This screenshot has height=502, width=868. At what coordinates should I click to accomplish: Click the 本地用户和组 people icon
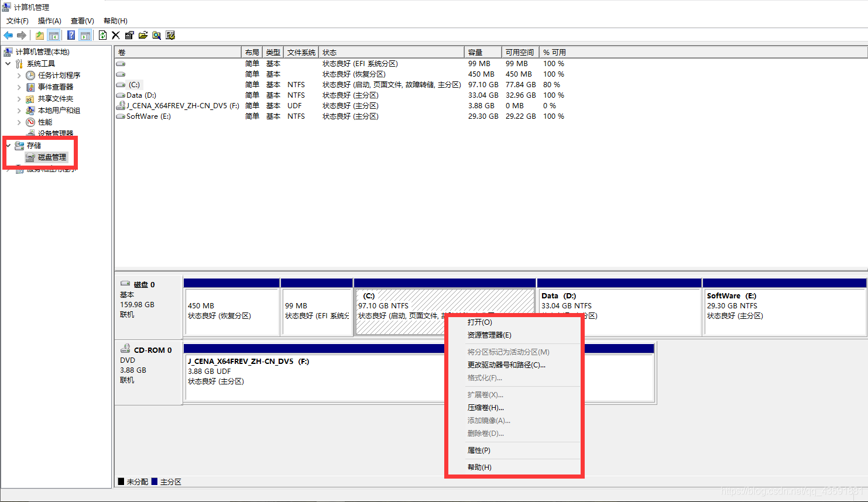tap(30, 111)
